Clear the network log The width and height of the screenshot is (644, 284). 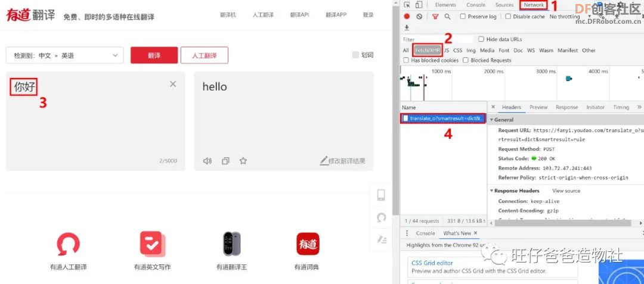pos(419,17)
